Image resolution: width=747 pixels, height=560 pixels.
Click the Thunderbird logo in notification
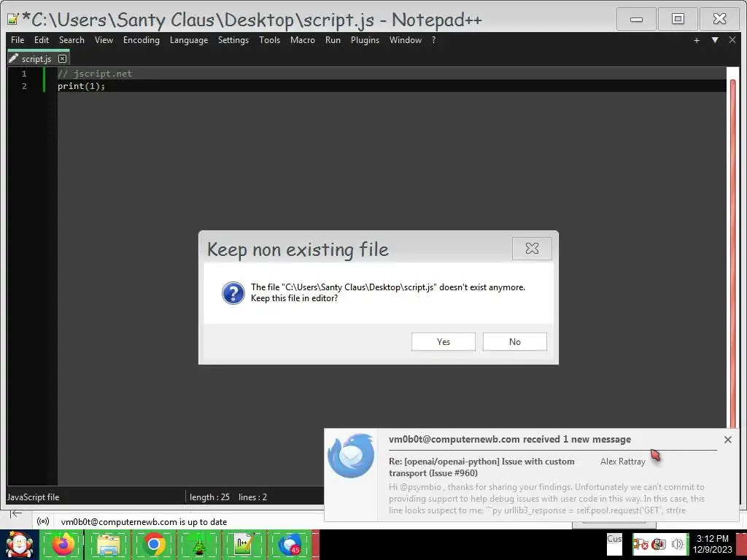coord(351,455)
